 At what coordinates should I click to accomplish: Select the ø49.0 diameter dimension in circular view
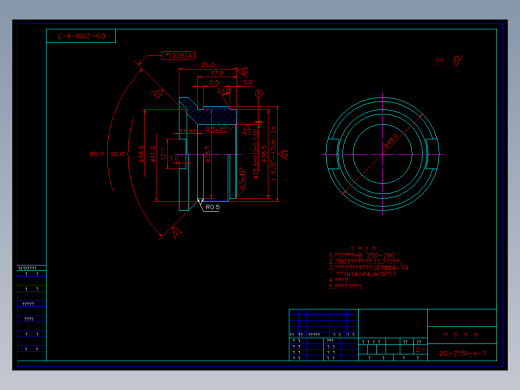click(391, 140)
